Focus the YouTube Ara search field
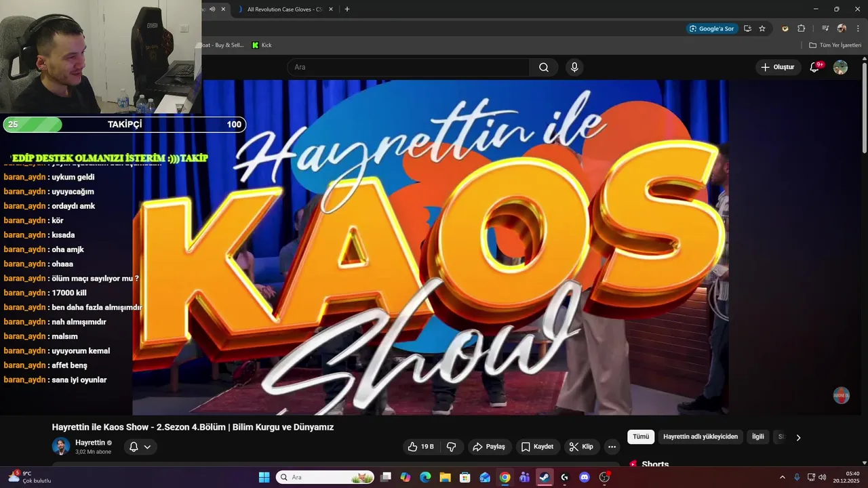This screenshot has height=488, width=868. coord(409,67)
